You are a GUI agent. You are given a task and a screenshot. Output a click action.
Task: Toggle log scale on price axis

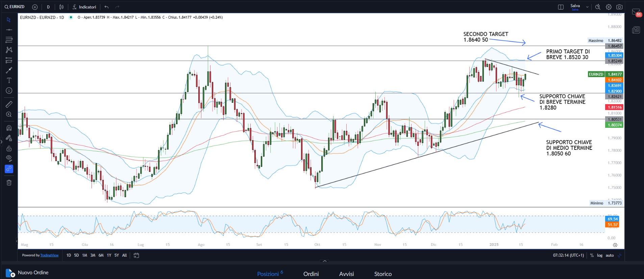click(600, 255)
